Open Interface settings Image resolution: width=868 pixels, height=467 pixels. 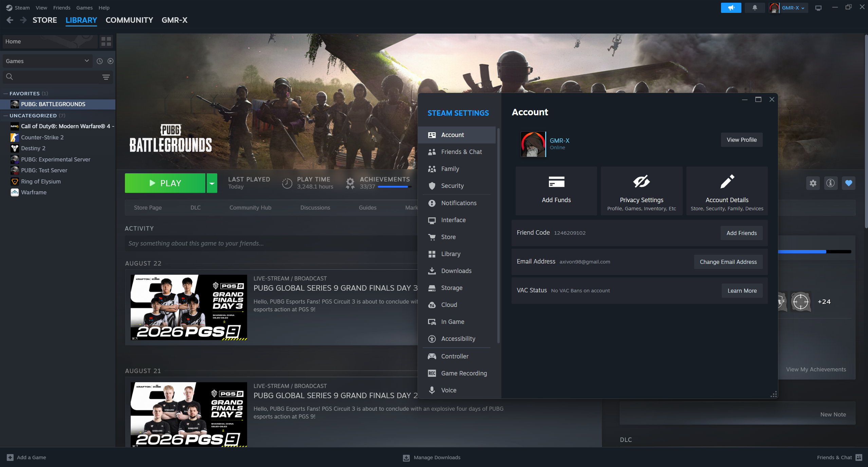click(457, 220)
